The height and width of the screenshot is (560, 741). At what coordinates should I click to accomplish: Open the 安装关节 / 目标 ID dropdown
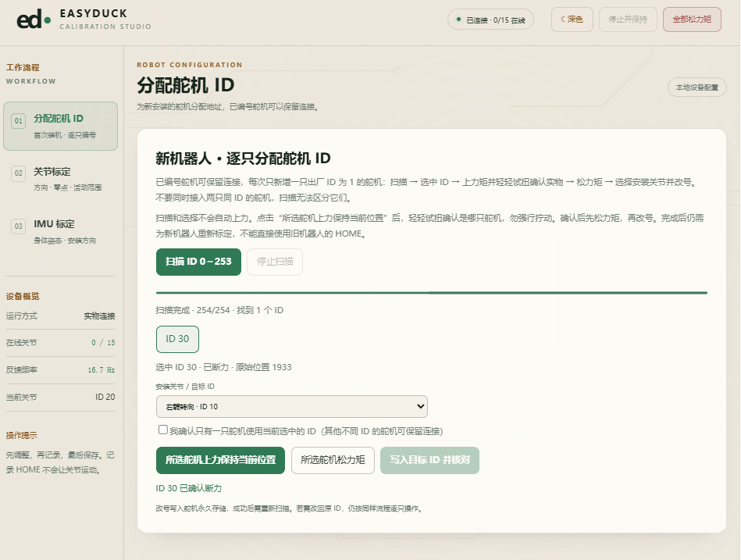pyautogui.click(x=291, y=406)
